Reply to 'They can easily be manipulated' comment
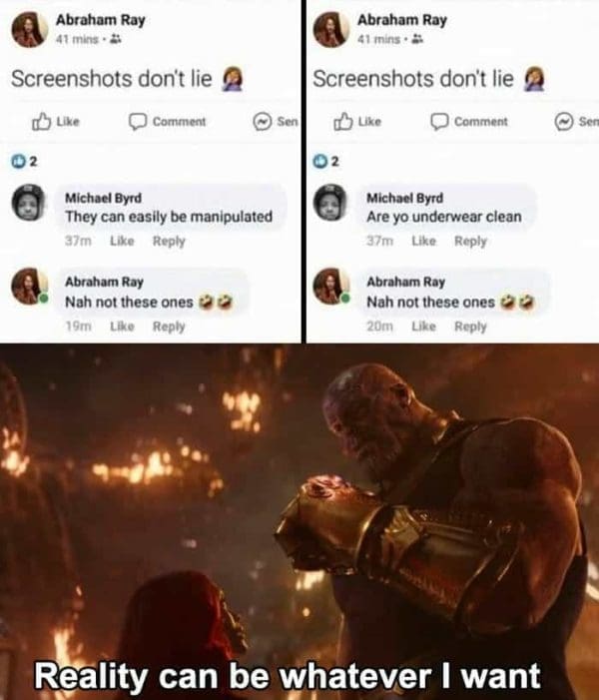Viewport: 599px width, 700px height. (x=169, y=241)
